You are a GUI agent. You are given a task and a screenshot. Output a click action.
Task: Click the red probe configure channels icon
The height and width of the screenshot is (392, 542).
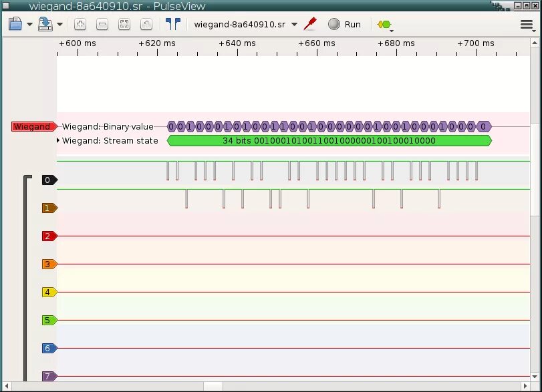[310, 24]
